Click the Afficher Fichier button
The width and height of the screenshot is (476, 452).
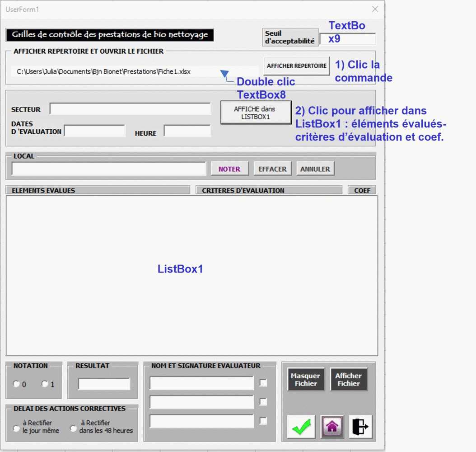point(349,379)
